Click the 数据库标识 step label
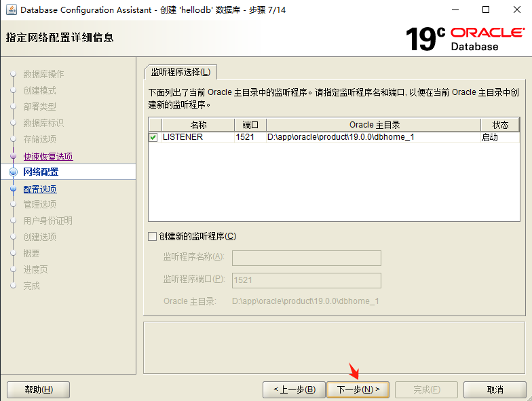 click(43, 123)
